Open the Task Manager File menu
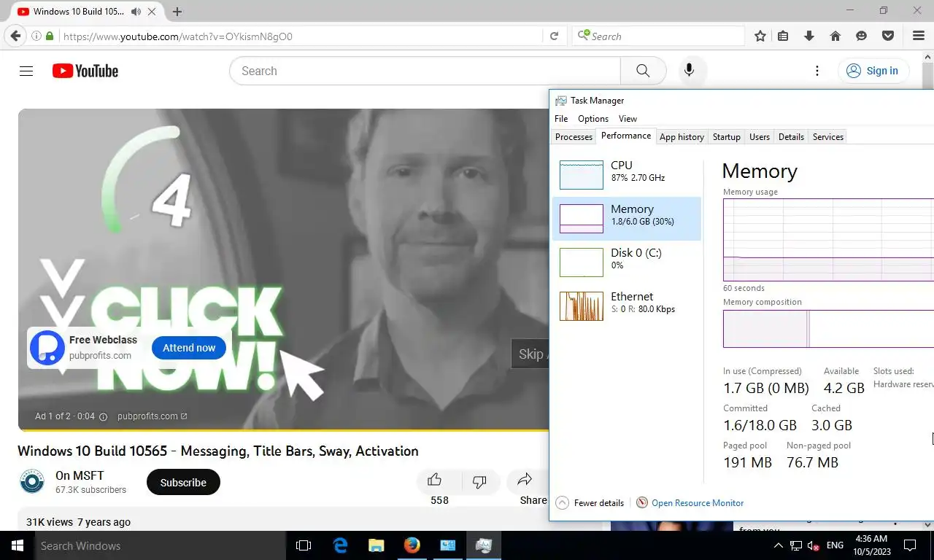 tap(561, 119)
